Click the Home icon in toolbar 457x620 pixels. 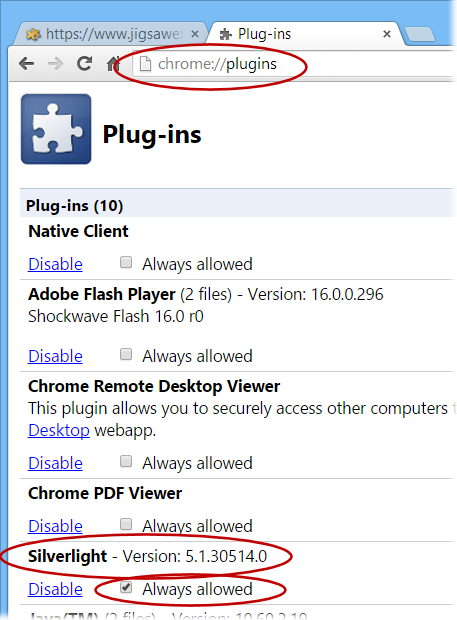tap(113, 63)
